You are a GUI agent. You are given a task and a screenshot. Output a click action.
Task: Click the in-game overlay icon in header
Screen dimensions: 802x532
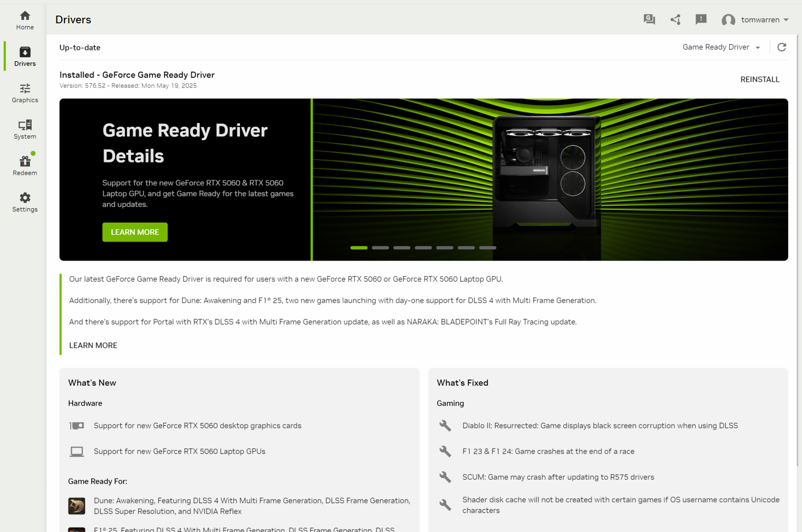pyautogui.click(x=649, y=20)
